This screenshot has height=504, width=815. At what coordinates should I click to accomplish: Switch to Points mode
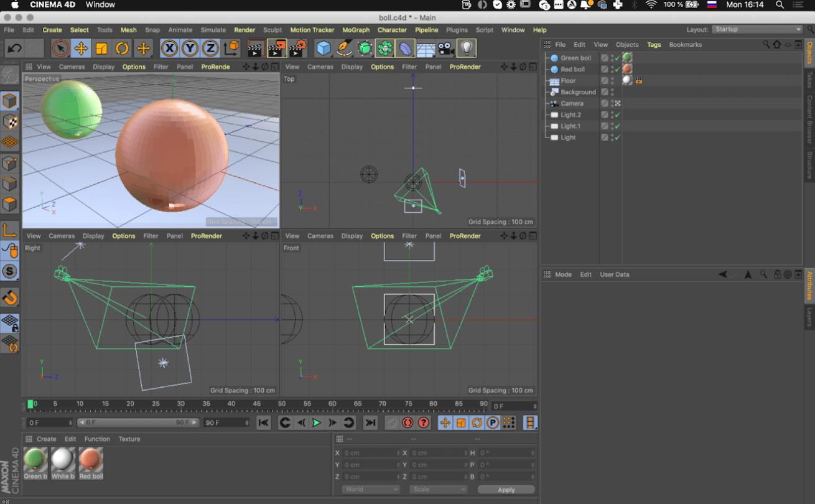coord(10,164)
